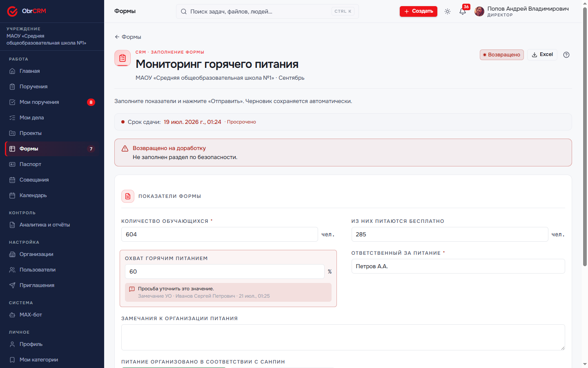This screenshot has width=588, height=368.
Task: Click the page vertical scrollbar
Action: coord(585,137)
